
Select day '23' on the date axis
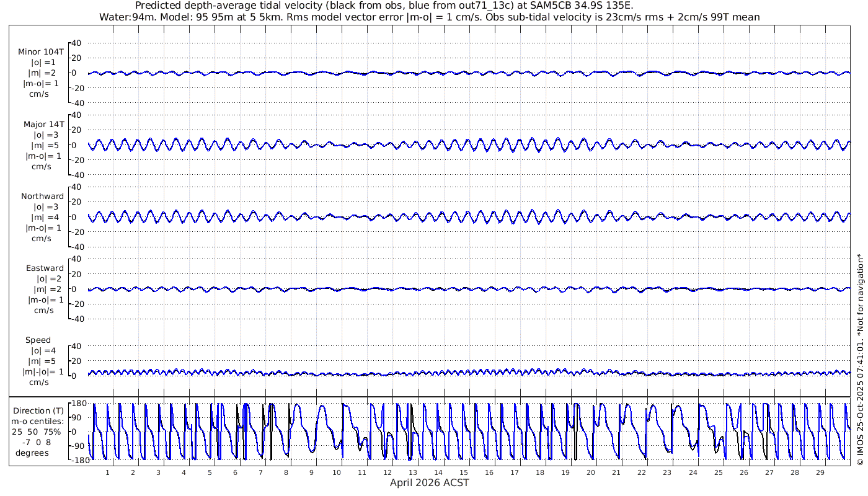pyautogui.click(x=667, y=472)
